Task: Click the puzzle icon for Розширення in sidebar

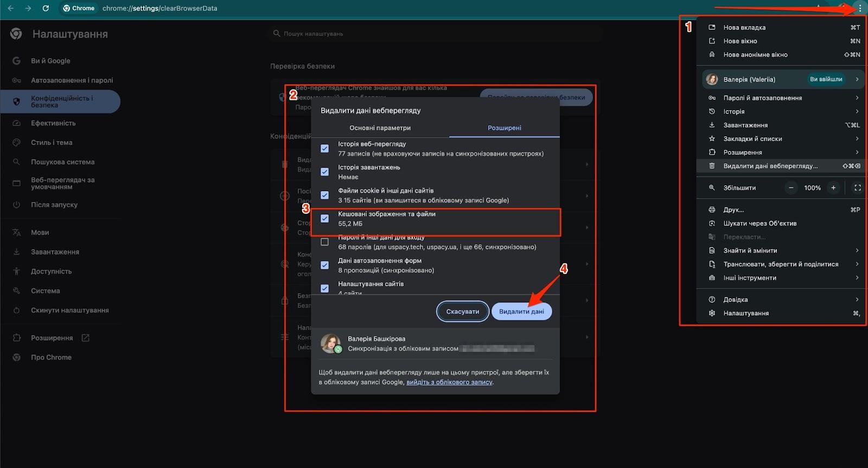Action: (x=16, y=338)
